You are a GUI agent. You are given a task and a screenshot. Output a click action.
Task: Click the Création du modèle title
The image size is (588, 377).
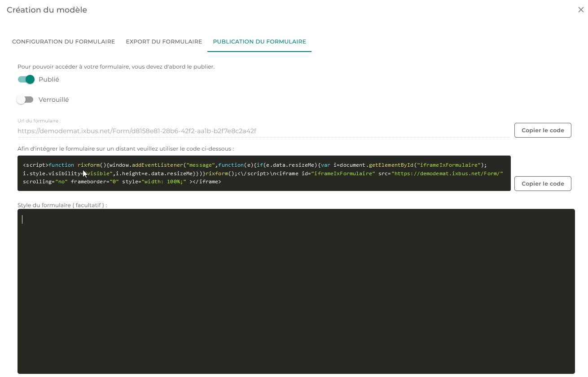pos(47,10)
